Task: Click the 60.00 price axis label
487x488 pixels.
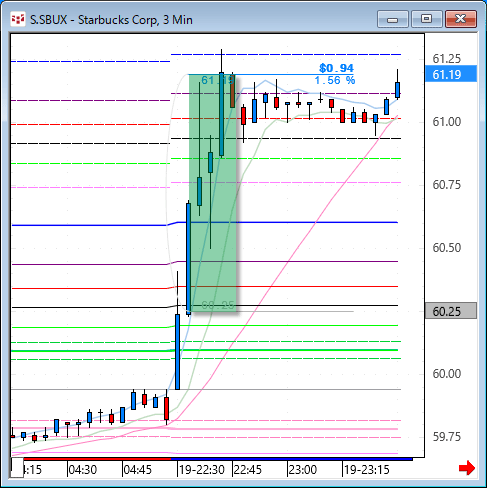Action: (x=446, y=374)
